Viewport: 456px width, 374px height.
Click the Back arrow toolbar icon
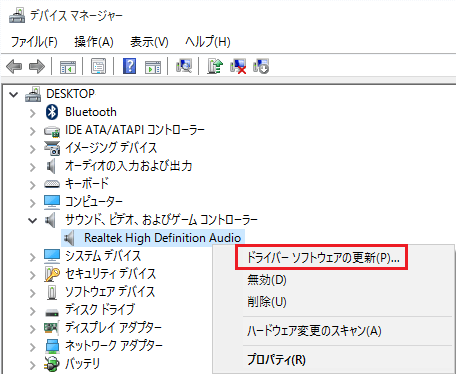pos(14,66)
